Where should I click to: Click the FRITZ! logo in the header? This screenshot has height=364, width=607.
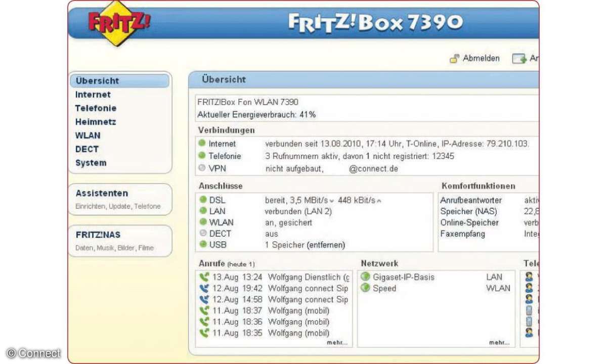click(118, 24)
